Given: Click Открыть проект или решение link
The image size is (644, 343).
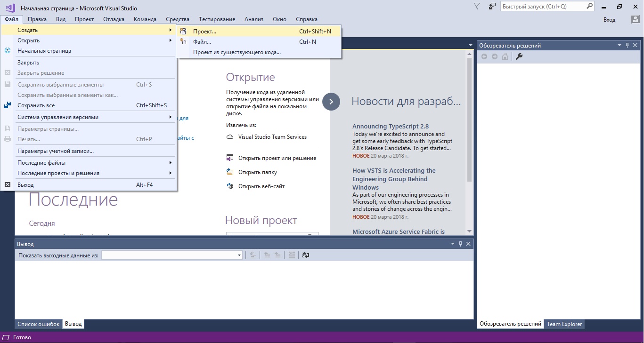Looking at the screenshot, I should (x=277, y=158).
